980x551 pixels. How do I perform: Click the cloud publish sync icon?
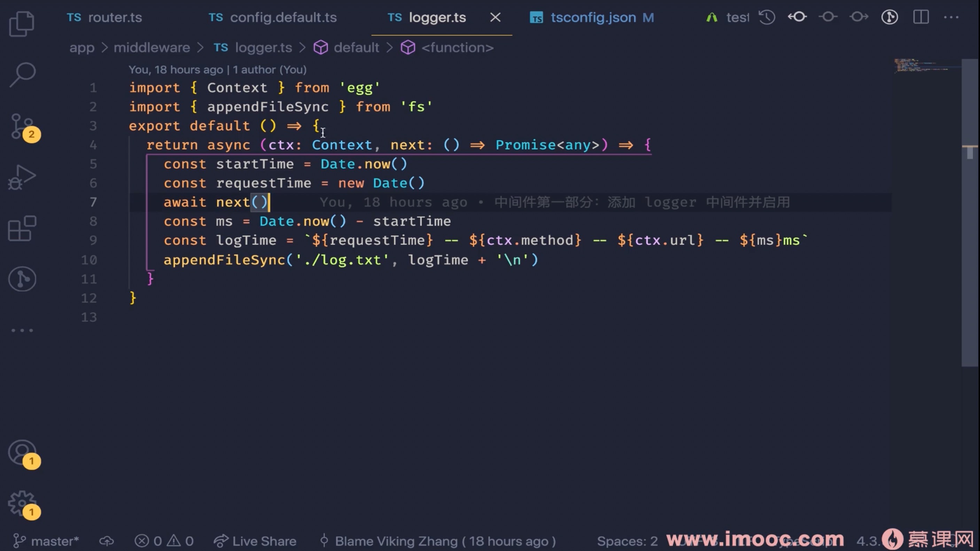tap(107, 541)
